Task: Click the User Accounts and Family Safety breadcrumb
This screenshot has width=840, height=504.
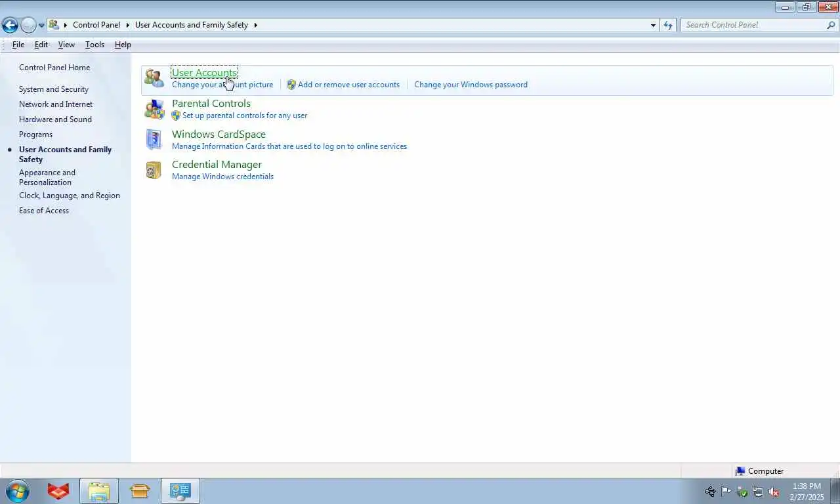Action: tap(192, 25)
